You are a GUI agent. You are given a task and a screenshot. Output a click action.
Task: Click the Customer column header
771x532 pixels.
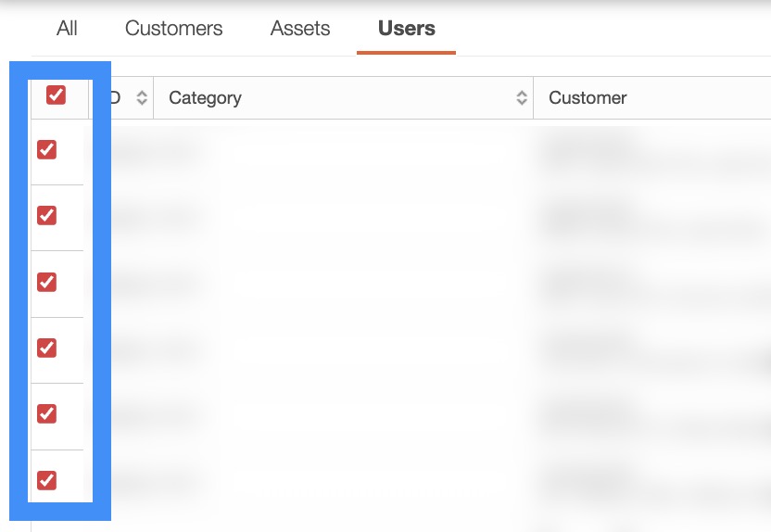588,98
